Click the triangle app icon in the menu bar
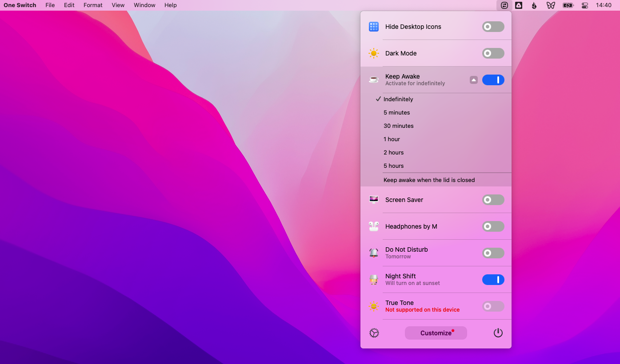 (519, 5)
